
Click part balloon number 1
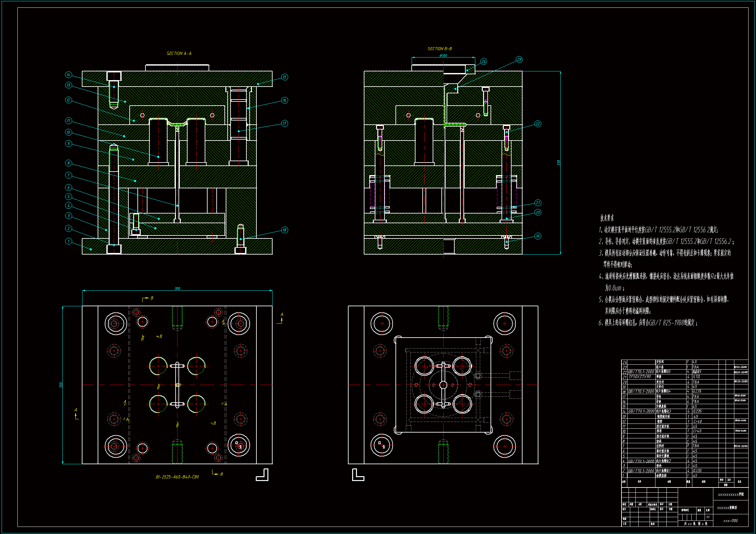(x=68, y=241)
